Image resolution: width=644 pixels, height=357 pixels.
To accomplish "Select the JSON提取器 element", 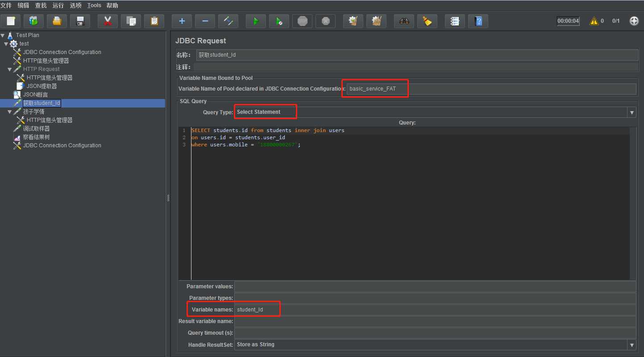I will pos(42,86).
